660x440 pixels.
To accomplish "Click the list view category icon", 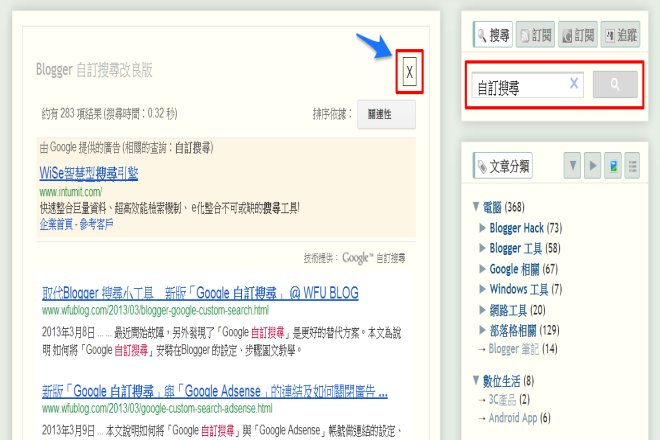I will coord(632,165).
